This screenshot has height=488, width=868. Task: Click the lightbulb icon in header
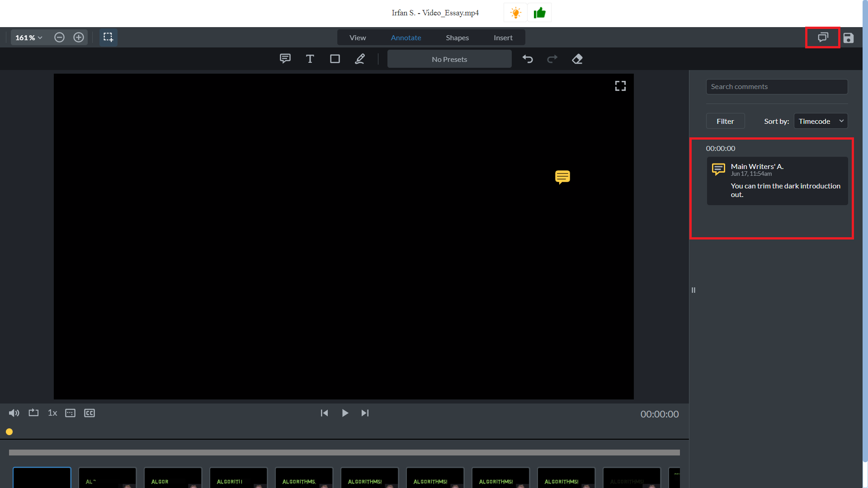point(515,13)
